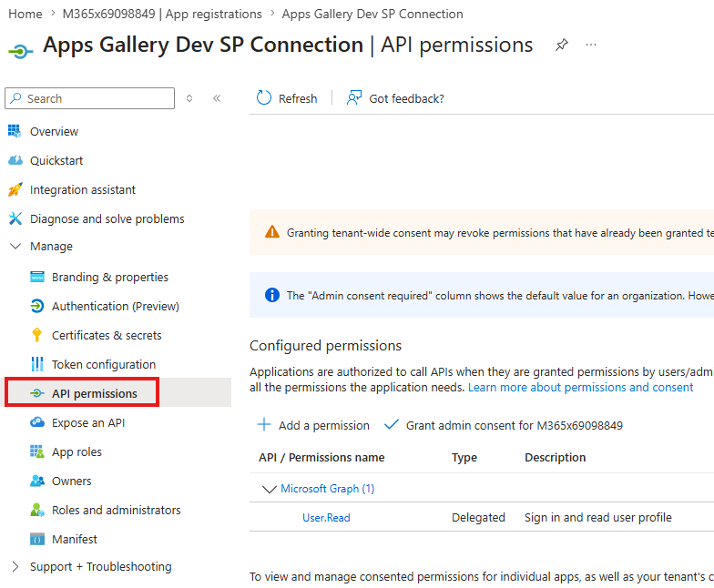Click the Branding & properties icon

36,277
